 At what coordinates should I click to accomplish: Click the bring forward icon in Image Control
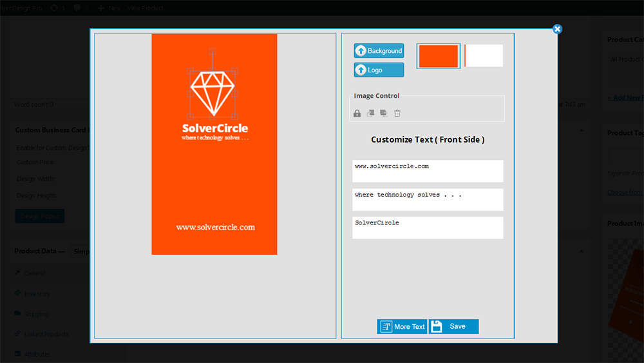coord(370,113)
